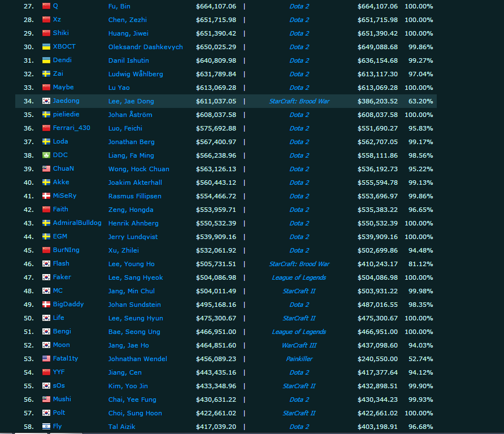Open player name link Lee, Jae Dong
504x434 pixels.
(x=131, y=101)
